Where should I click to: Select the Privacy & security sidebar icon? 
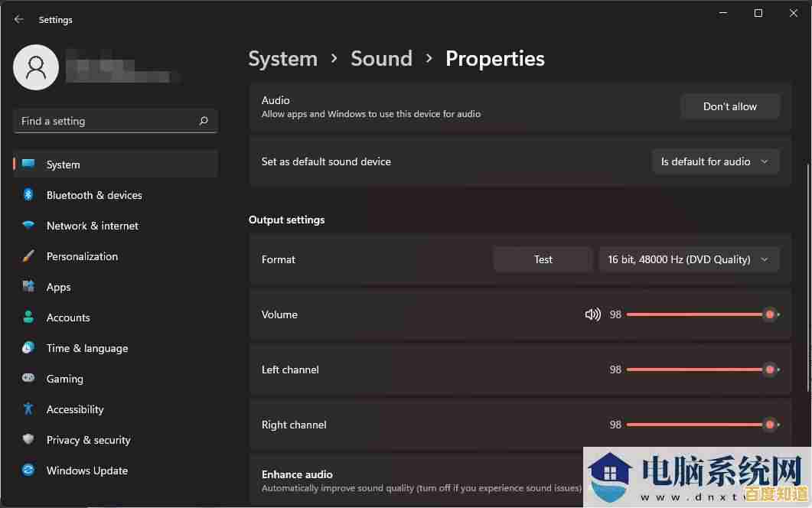point(28,440)
